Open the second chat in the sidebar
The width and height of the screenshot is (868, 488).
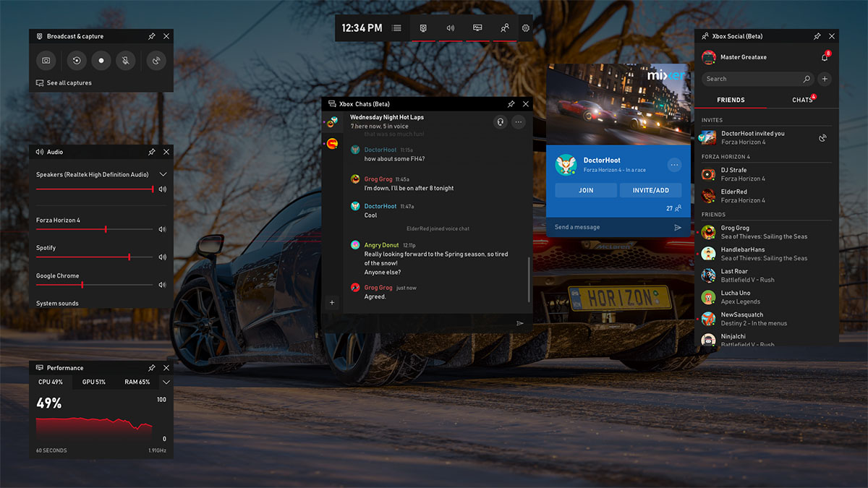pyautogui.click(x=332, y=144)
